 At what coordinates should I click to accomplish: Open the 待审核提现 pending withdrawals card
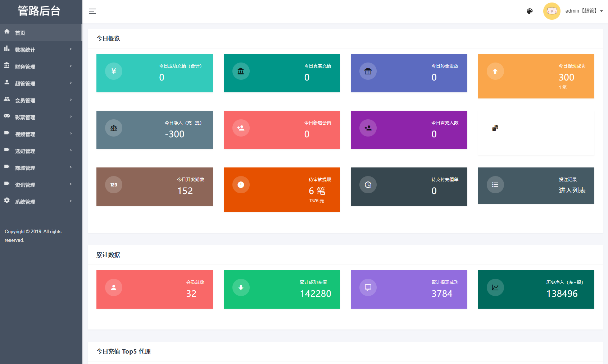[282, 189]
